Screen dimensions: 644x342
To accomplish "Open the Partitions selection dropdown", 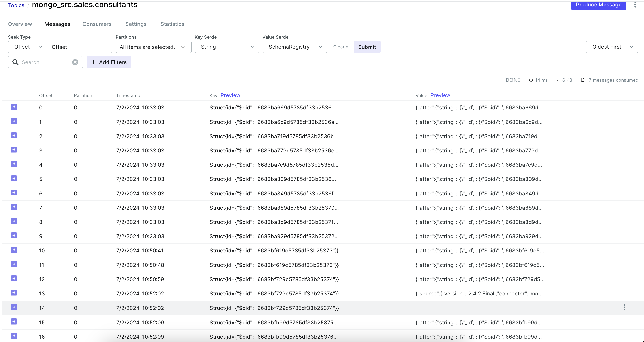I will pos(153,47).
